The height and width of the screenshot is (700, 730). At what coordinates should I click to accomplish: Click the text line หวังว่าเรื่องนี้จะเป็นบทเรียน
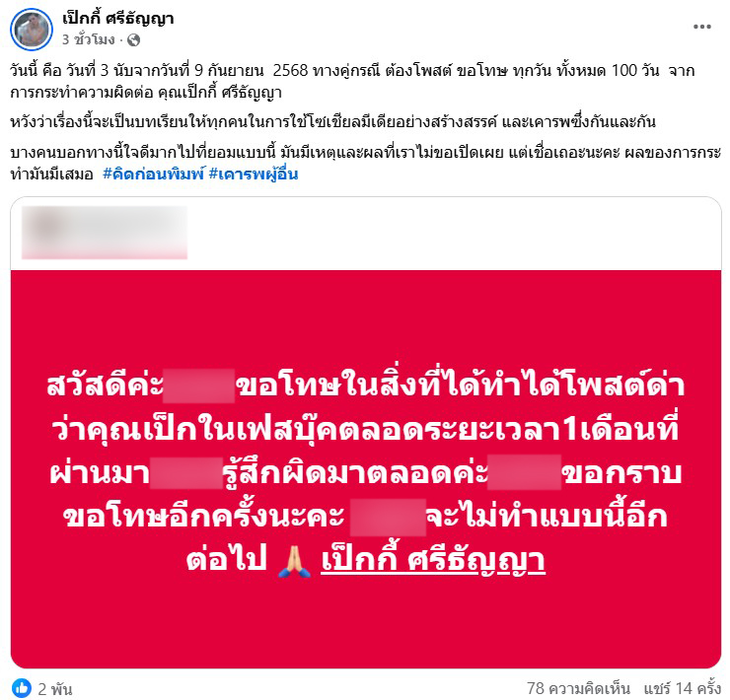pyautogui.click(x=332, y=122)
